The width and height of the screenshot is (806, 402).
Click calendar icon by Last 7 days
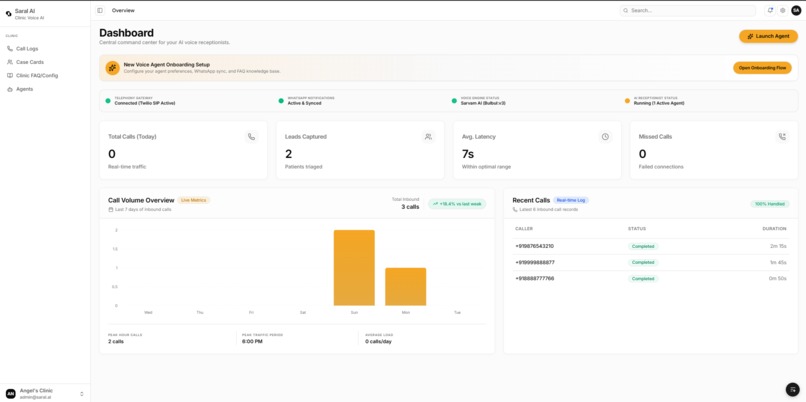(x=111, y=210)
